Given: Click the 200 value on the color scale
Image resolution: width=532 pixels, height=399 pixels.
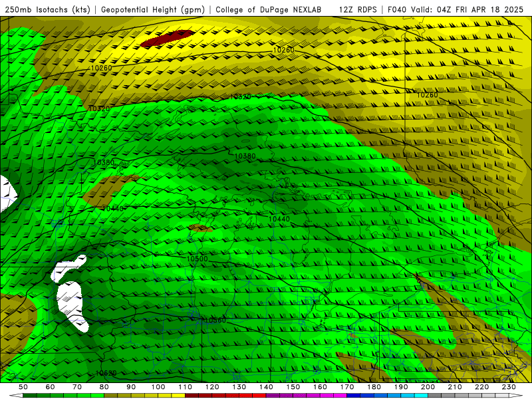Looking at the screenshot, I should coord(428,387).
